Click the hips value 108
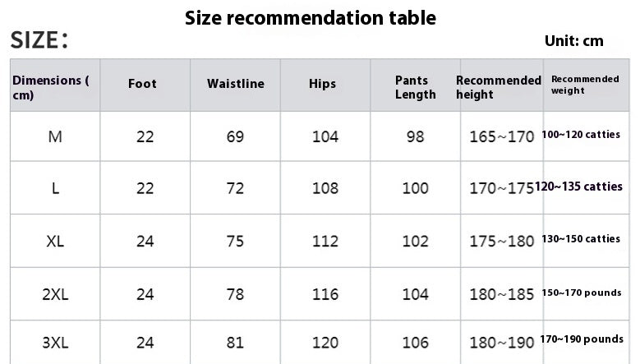The height and width of the screenshot is (364, 640). coord(325,188)
